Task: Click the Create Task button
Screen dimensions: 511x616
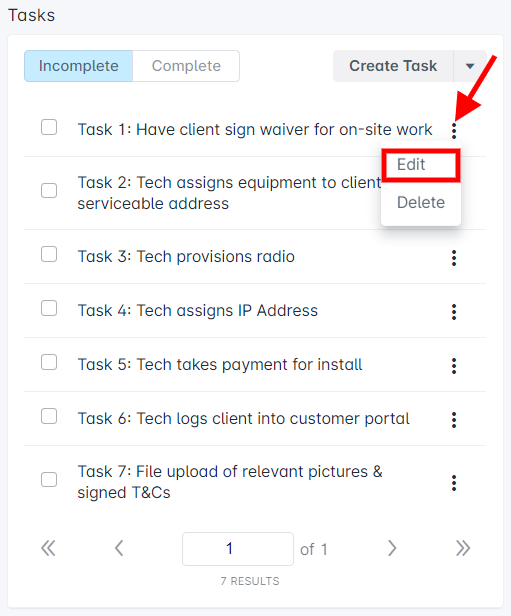Action: (x=393, y=66)
